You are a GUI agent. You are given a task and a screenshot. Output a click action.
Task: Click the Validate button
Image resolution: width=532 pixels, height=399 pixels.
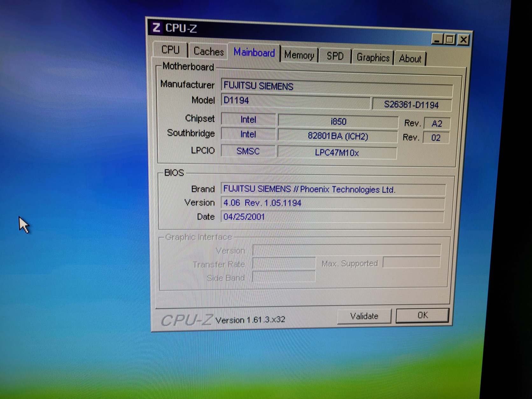pyautogui.click(x=364, y=316)
